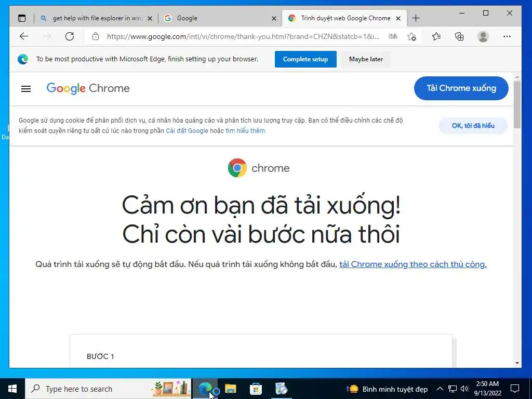Image resolution: width=532 pixels, height=399 pixels.
Task: Open the volume speaker tray icon
Action: tap(464, 389)
